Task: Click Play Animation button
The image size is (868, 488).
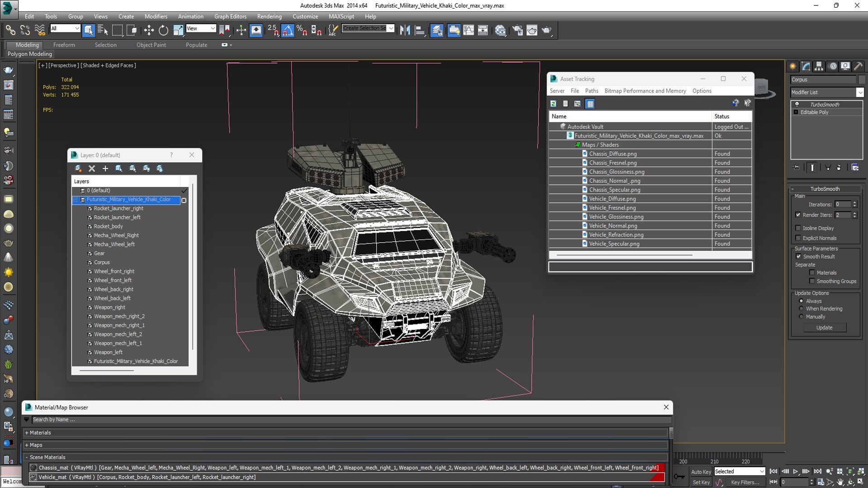Action: point(796,471)
